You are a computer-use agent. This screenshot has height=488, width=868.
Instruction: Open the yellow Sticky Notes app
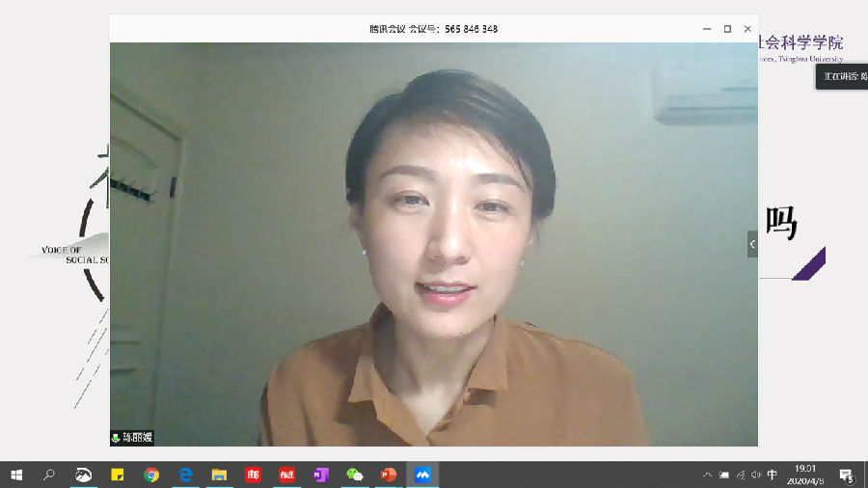(x=118, y=474)
